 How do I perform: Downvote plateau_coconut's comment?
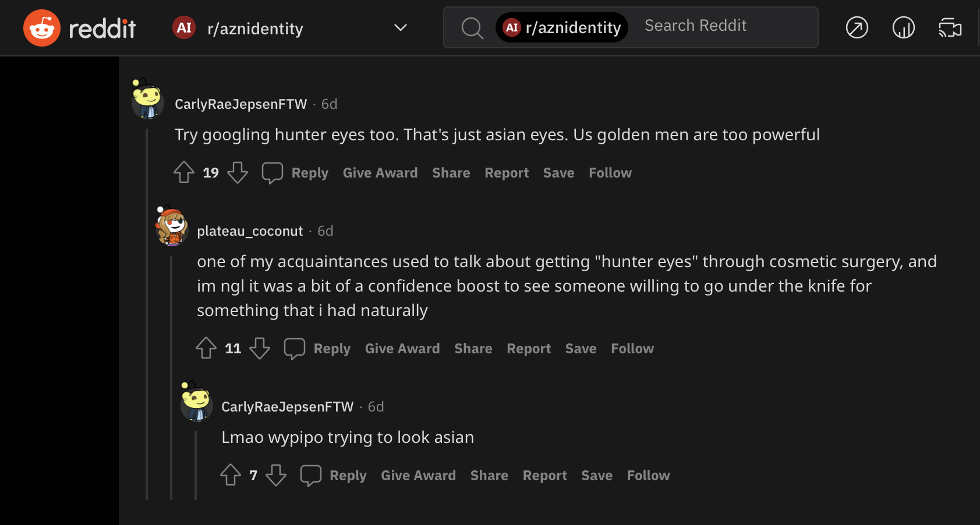pos(260,348)
